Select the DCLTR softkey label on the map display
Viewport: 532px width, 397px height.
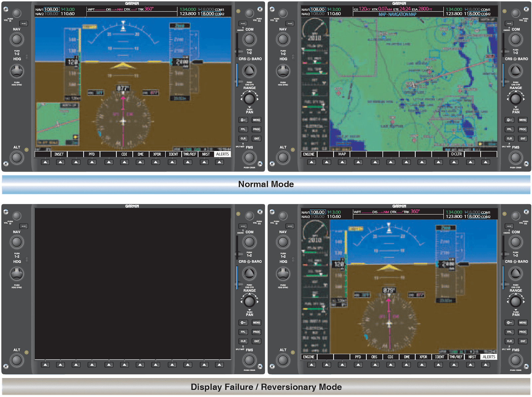[457, 154]
